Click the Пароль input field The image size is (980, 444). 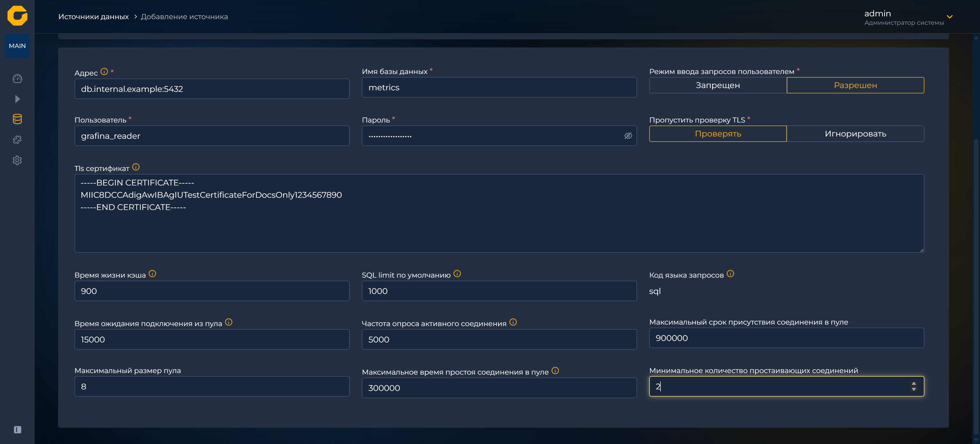499,136
